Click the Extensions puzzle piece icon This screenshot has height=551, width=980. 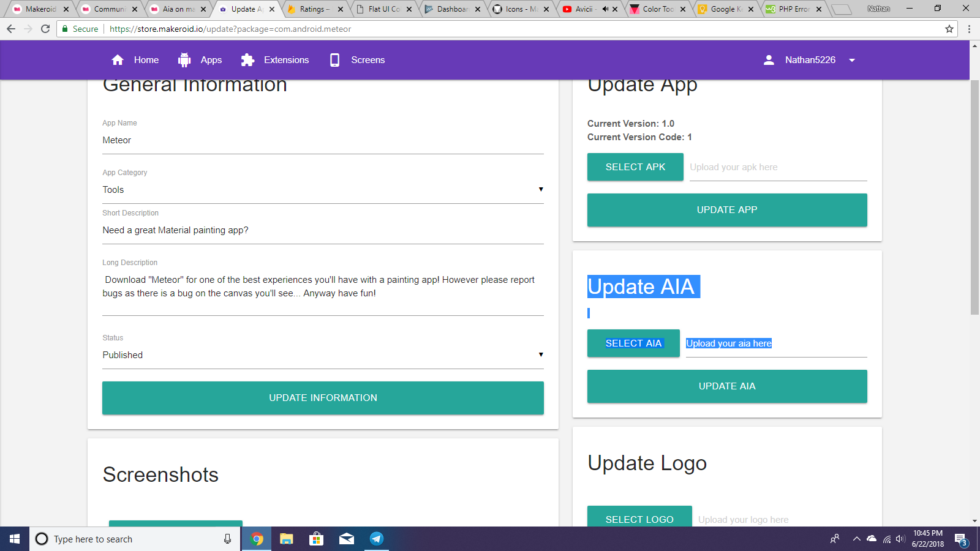pyautogui.click(x=247, y=60)
